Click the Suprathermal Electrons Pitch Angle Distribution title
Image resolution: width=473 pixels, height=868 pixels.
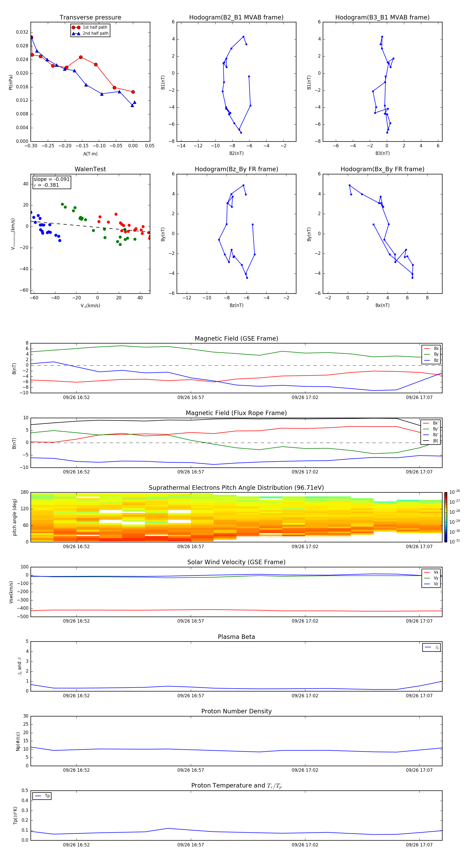tap(236, 488)
